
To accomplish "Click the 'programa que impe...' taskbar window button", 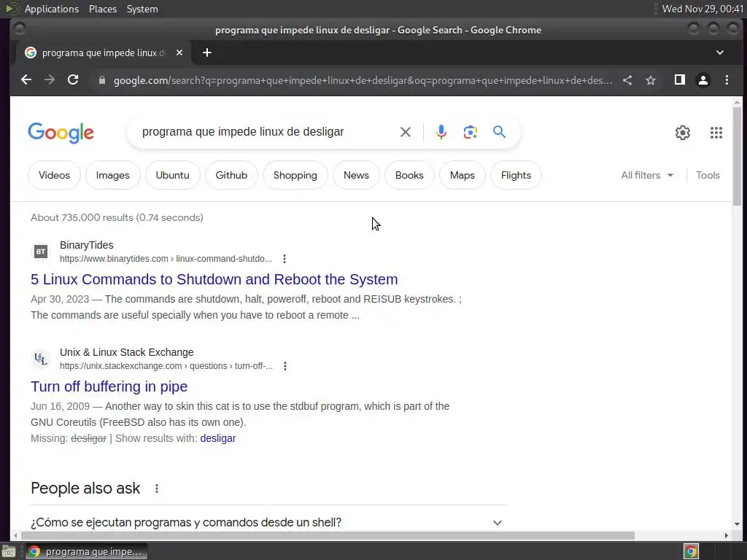I will [86, 552].
